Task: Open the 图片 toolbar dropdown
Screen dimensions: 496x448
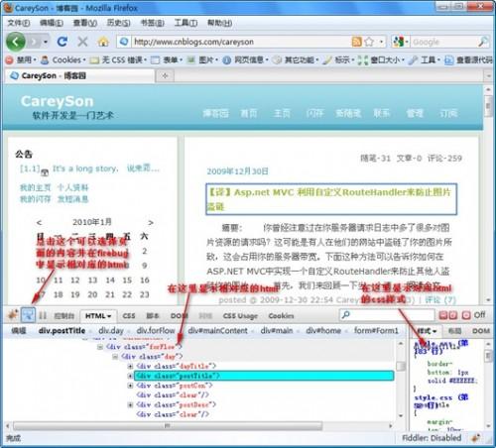Action: [202, 59]
